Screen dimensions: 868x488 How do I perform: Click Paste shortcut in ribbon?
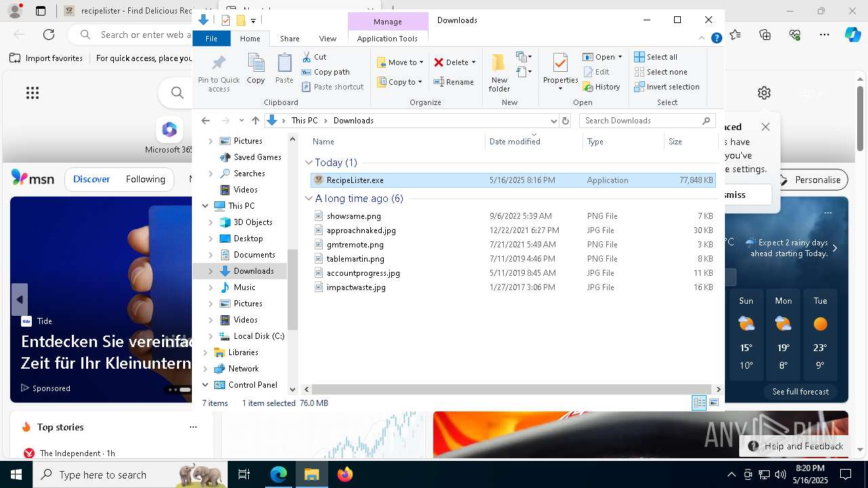pos(333,87)
